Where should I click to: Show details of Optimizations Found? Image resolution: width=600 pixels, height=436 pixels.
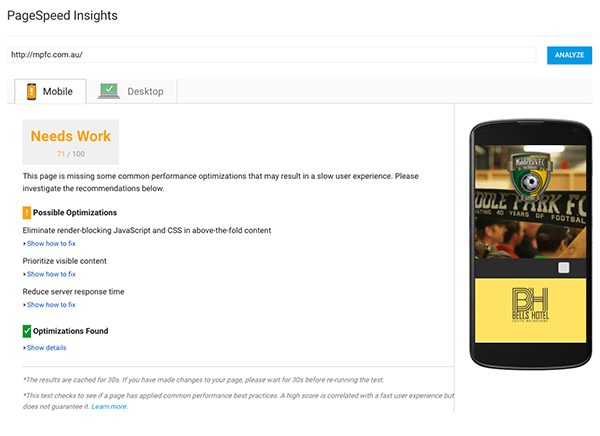click(46, 348)
